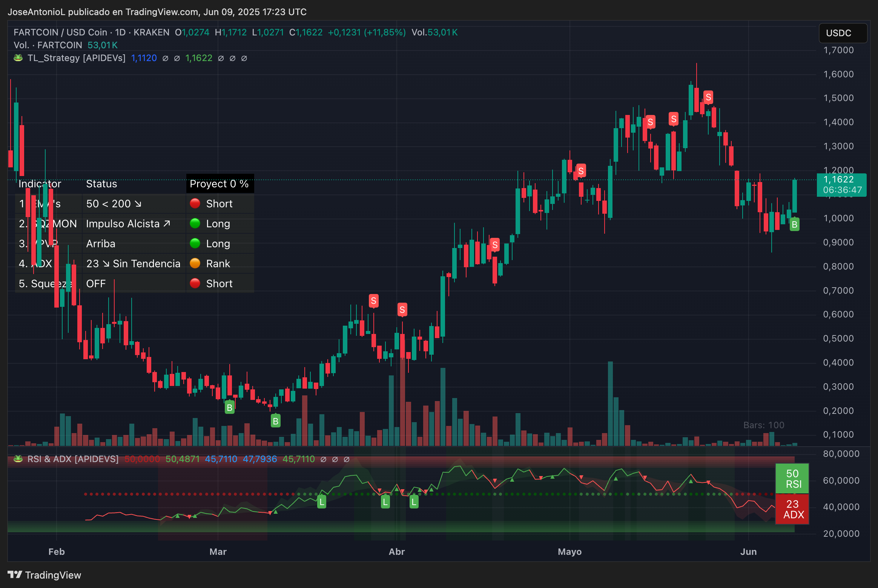Click the publication header text at top
This screenshot has height=588, width=878.
157,12
